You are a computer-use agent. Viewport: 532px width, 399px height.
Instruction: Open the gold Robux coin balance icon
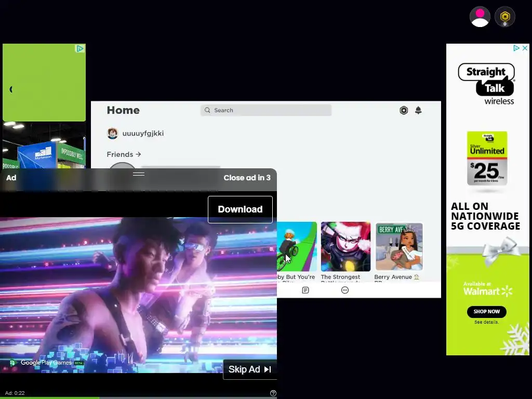point(505,17)
